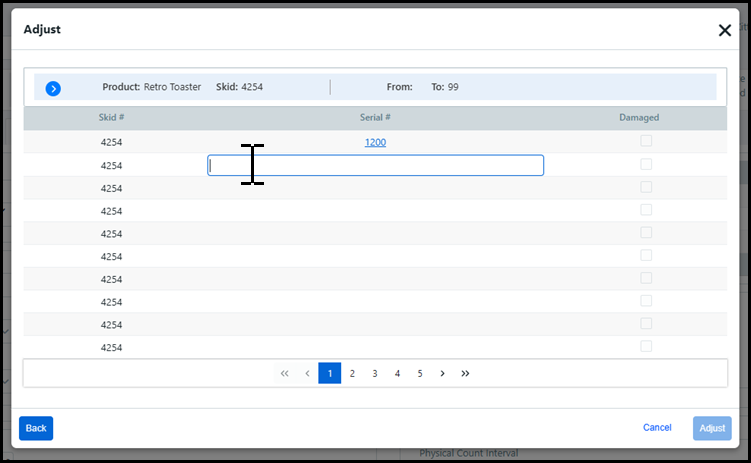751x463 pixels.
Task: Switch to page 3
Action: tap(375, 373)
